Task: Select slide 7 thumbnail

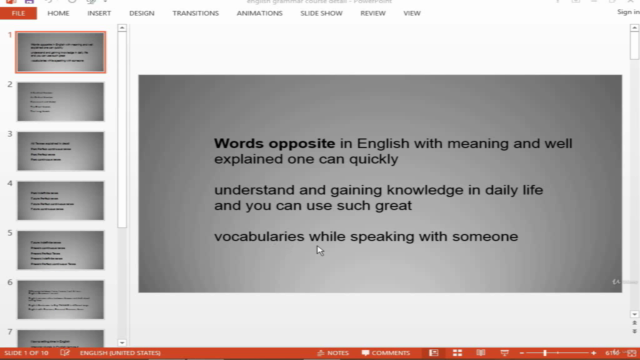Action: (x=60, y=338)
